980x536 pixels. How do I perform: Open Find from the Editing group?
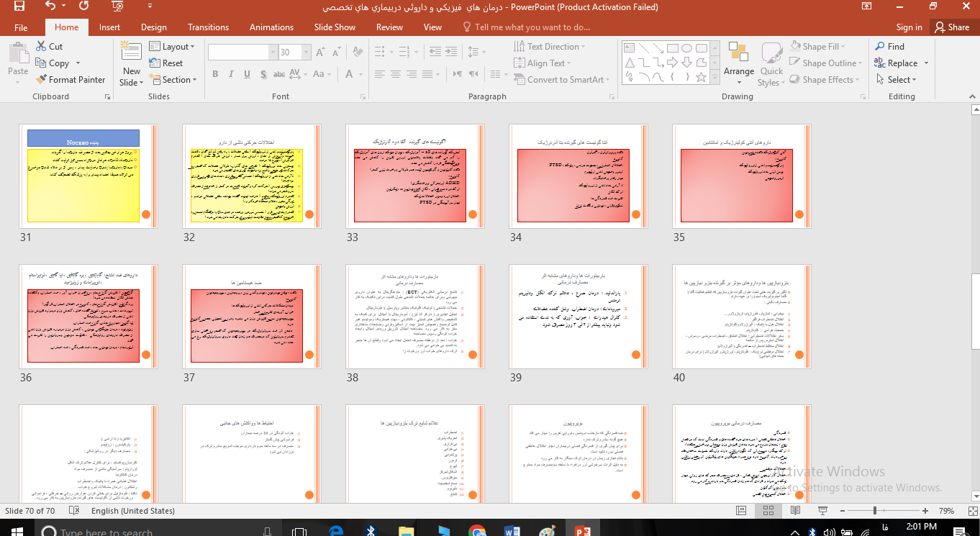[889, 46]
